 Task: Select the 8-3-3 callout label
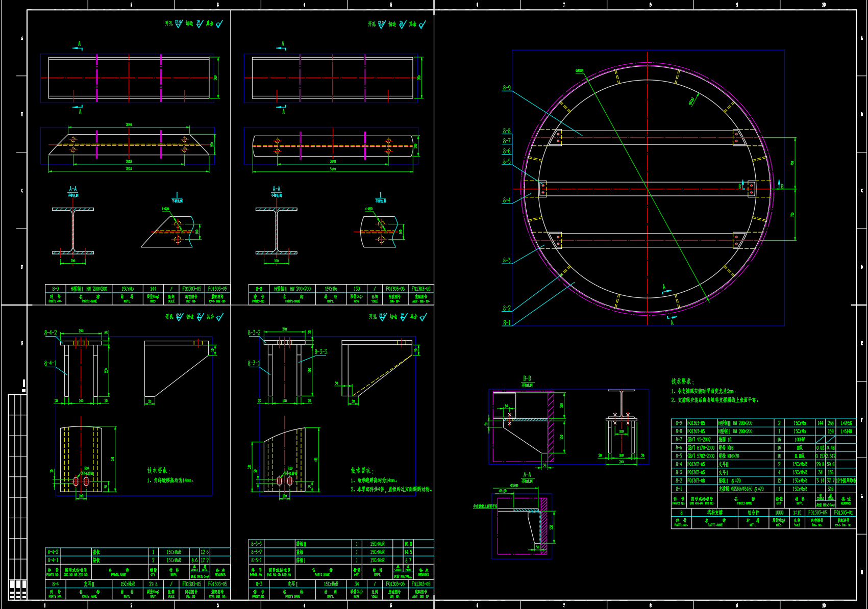(x=320, y=352)
